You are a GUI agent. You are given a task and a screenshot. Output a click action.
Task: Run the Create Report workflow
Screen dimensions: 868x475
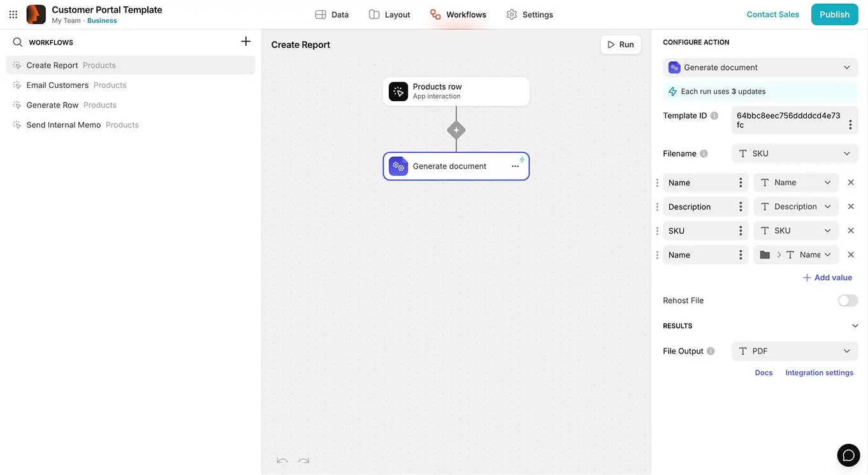(620, 45)
